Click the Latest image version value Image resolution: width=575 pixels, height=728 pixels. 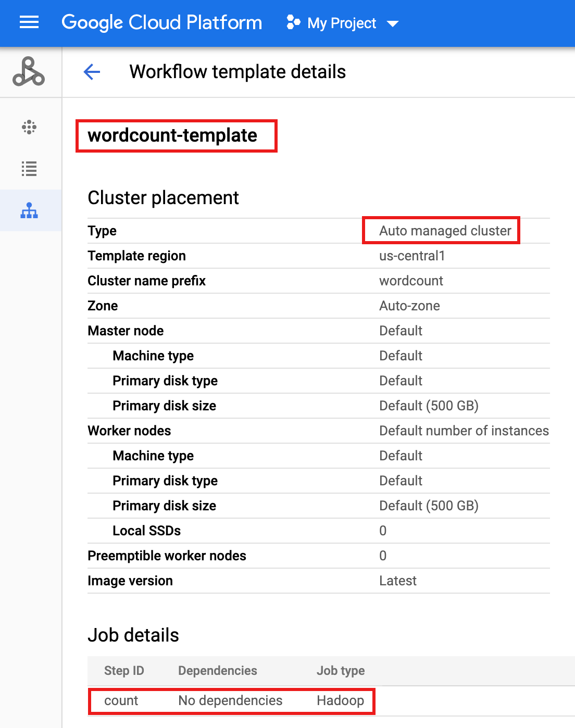coord(397,581)
